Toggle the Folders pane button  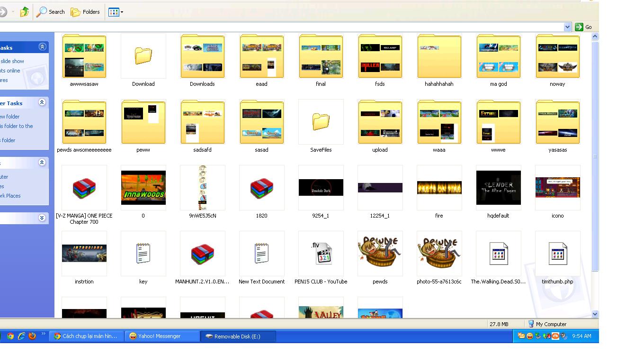[x=86, y=12]
